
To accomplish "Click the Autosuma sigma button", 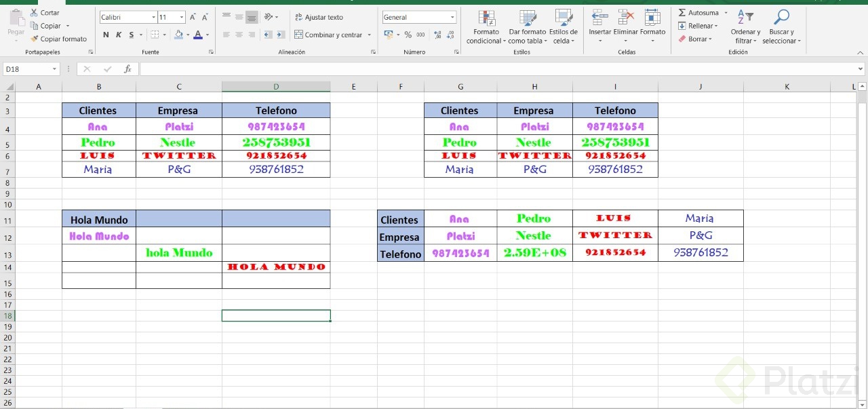I will (698, 13).
